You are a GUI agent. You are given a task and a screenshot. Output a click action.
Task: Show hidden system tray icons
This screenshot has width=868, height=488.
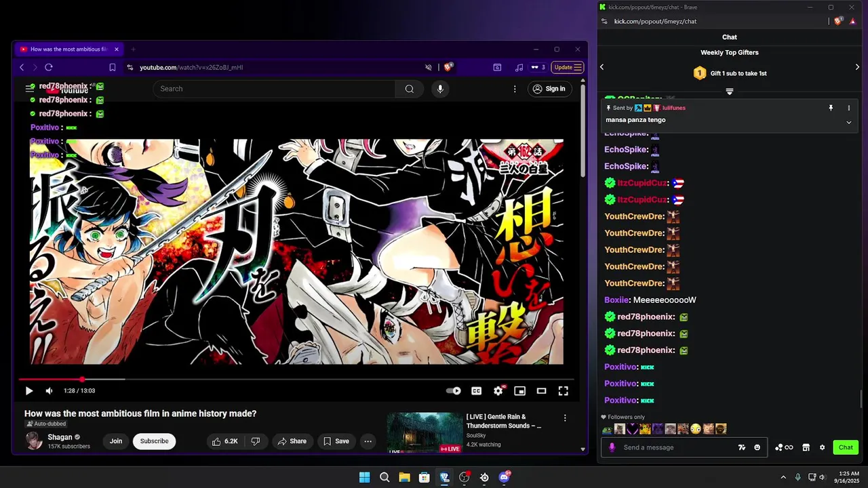pos(783,478)
